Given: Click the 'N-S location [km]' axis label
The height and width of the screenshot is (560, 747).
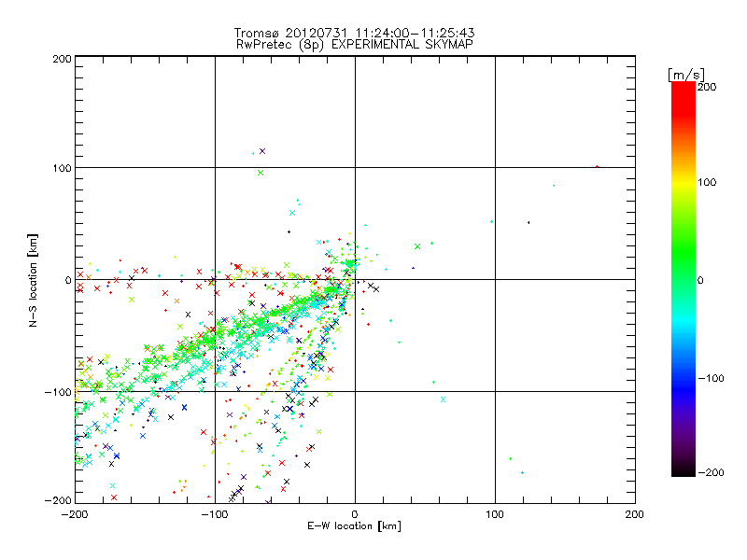Looking at the screenshot, I should pos(33,281).
